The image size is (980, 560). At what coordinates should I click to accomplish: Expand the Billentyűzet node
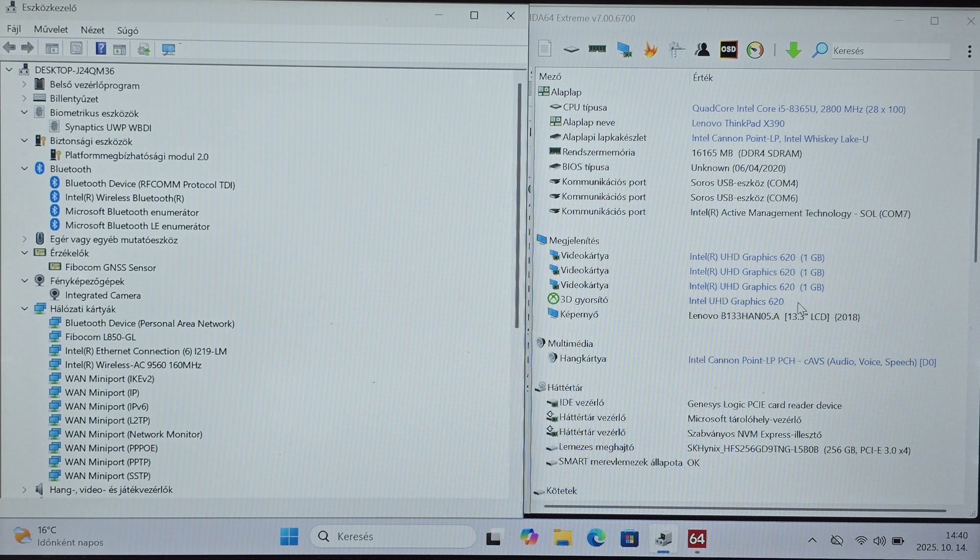(24, 98)
